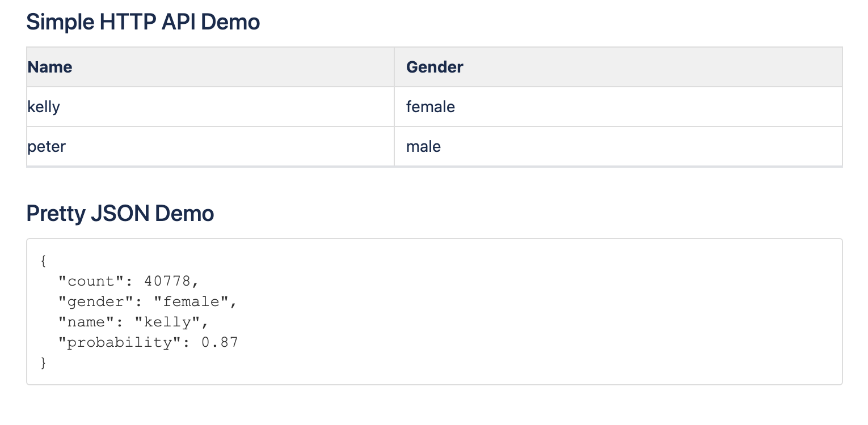Click empty space inside the JSON code box
Viewport: 868px width, 425px height.
pos(539,312)
